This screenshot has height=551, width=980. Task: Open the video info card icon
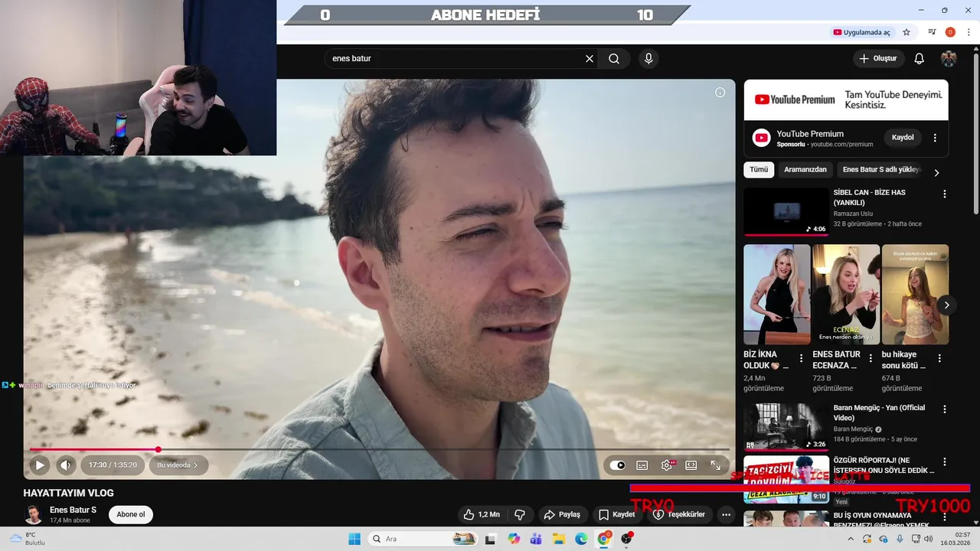tap(720, 93)
